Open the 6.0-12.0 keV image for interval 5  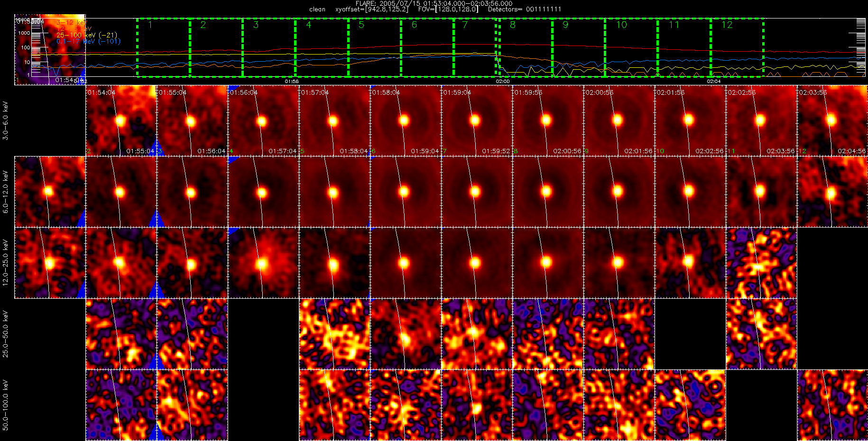click(334, 192)
